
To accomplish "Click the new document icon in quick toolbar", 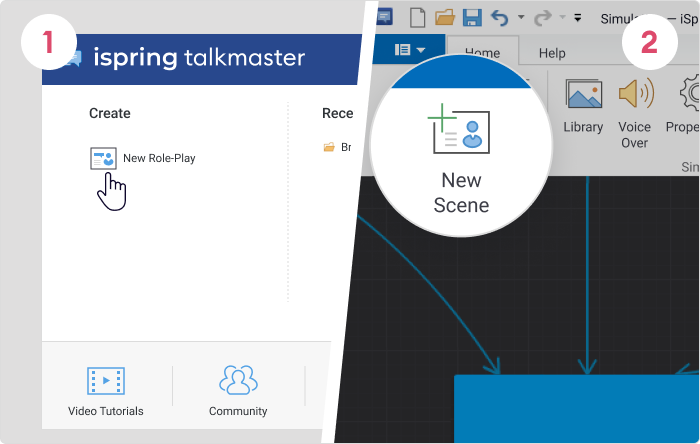I will pos(417,18).
